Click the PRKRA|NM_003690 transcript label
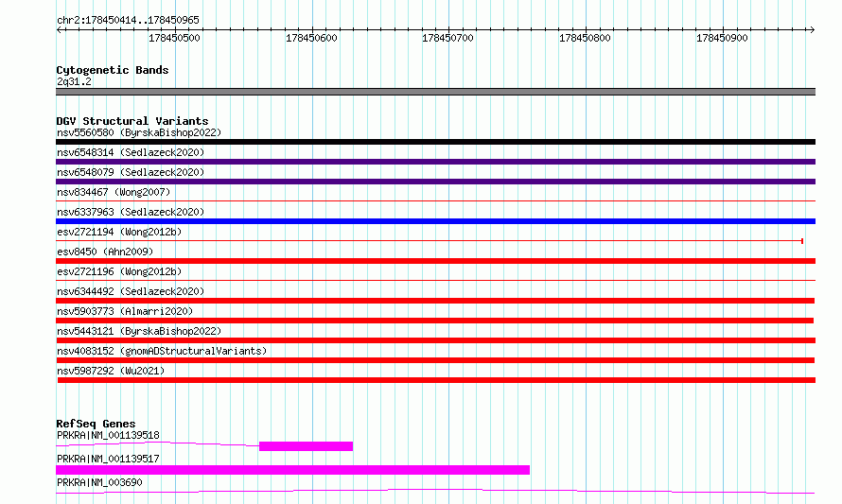842x504 pixels. [99, 482]
